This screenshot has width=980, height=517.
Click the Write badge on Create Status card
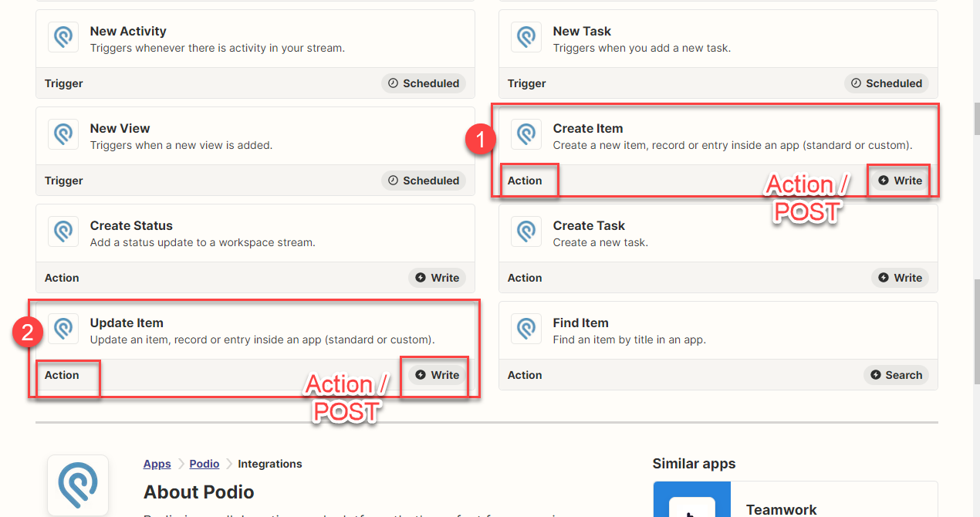[437, 278]
